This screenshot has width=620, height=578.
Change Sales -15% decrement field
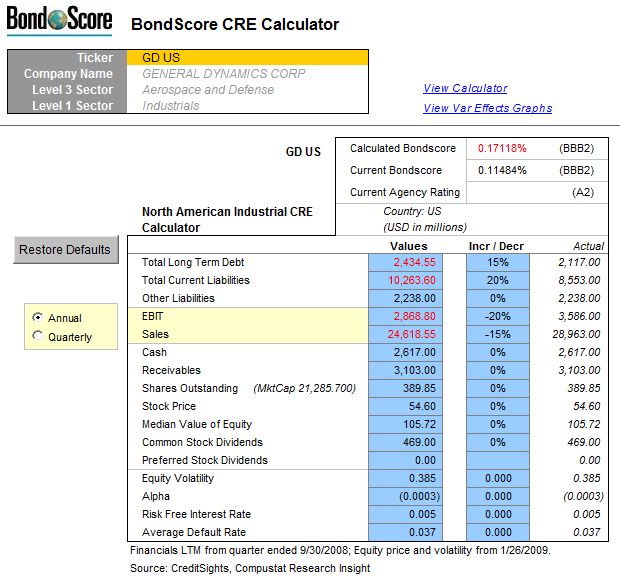click(x=498, y=334)
